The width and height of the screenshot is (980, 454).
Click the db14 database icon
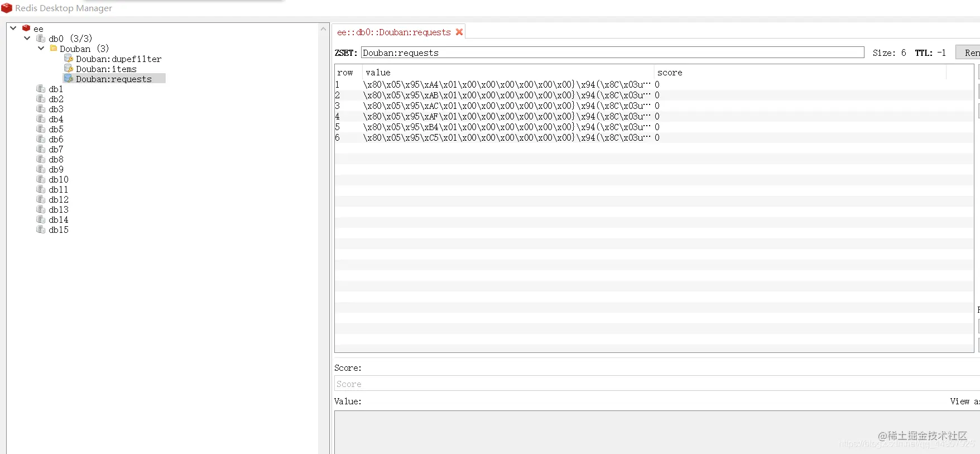[41, 219]
